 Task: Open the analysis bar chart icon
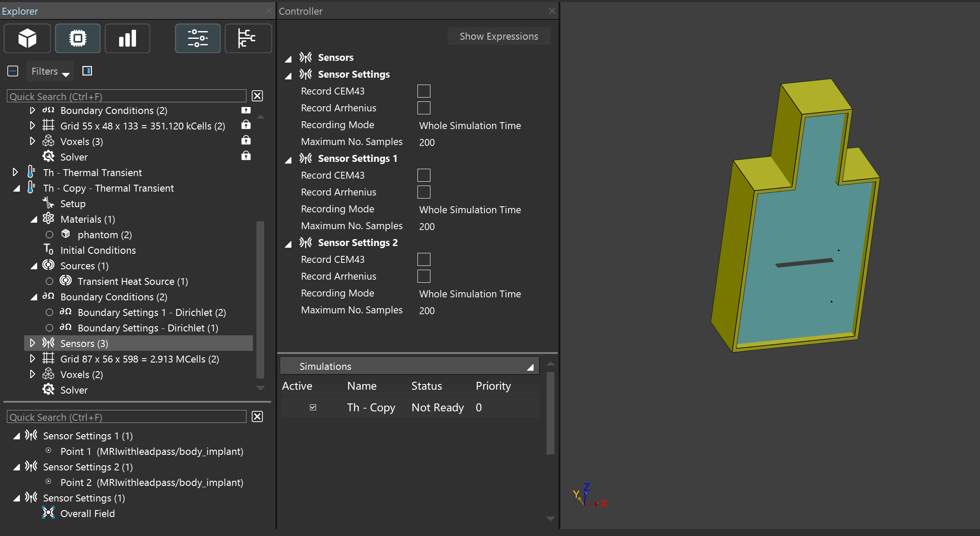click(127, 38)
